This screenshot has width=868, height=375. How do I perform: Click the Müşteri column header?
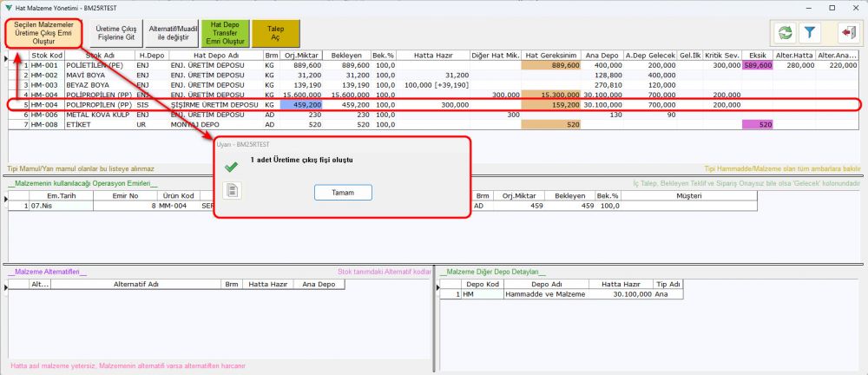688,195
